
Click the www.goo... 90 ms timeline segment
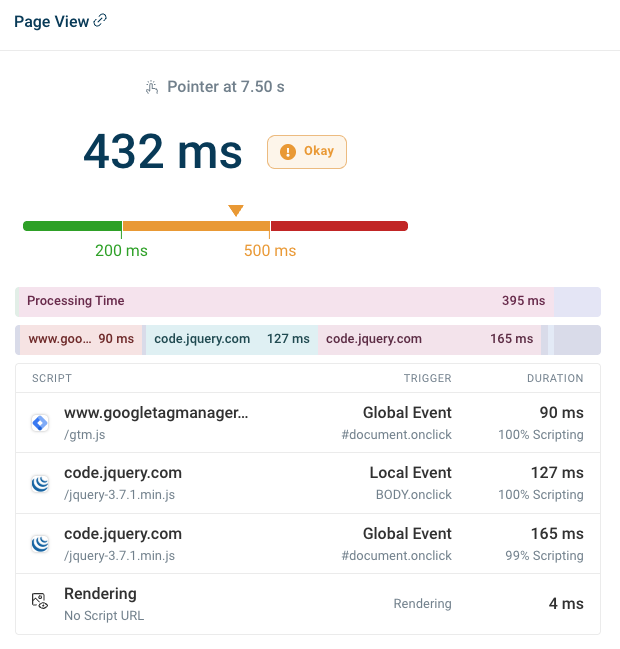[81, 339]
